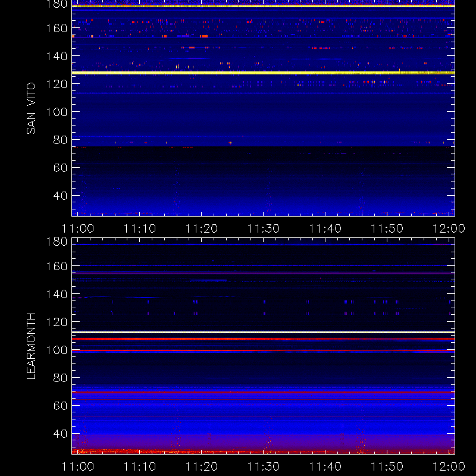Select the 80 tick label on SAN VITO axis

[60, 140]
